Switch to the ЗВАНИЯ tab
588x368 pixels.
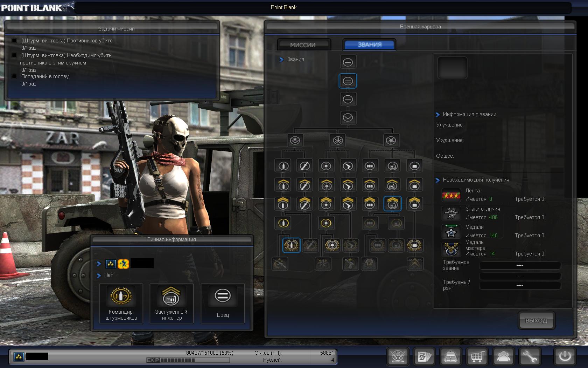[x=370, y=45]
